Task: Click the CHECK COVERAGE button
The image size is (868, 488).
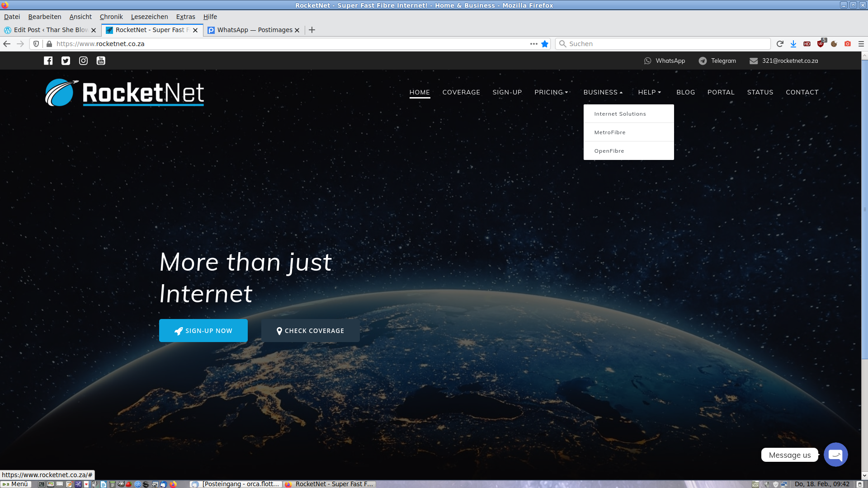Action: (x=311, y=331)
